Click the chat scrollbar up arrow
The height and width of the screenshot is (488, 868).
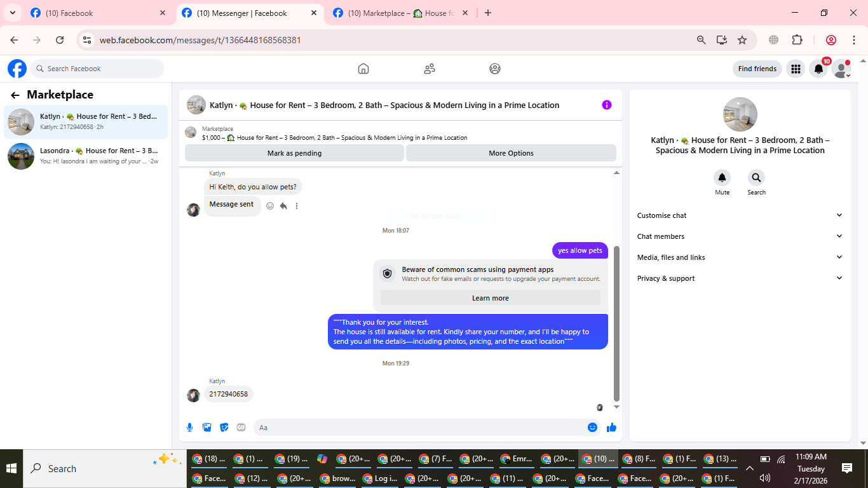(616, 173)
